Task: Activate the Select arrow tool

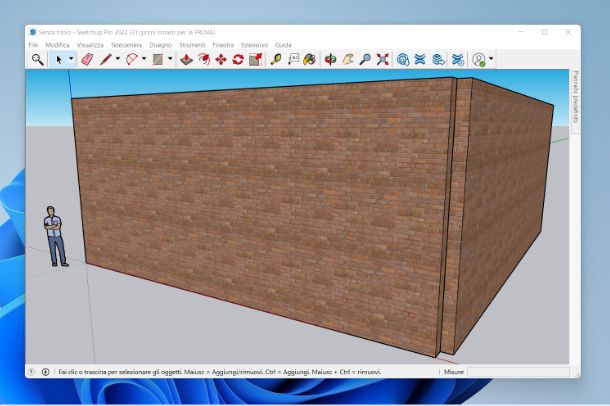Action: point(59,60)
